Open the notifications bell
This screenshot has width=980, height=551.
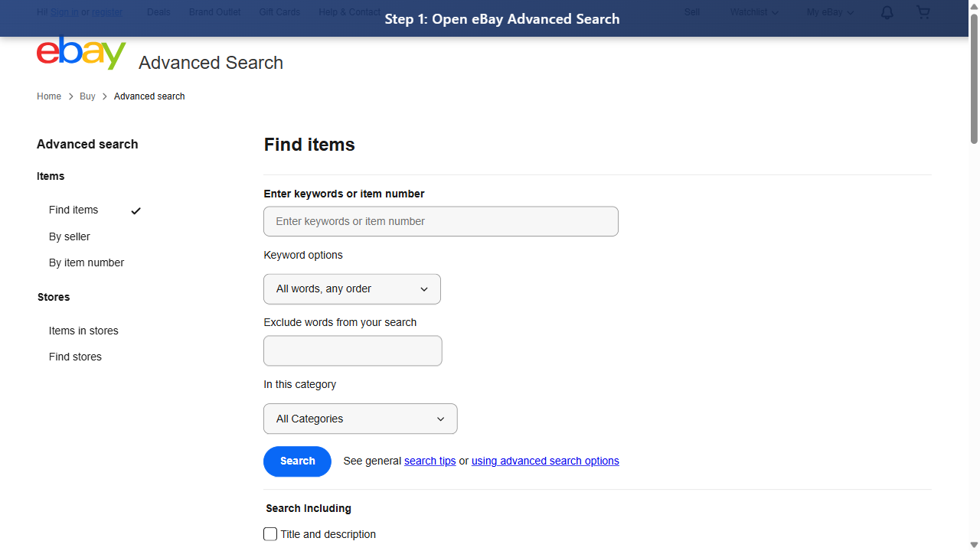pos(886,12)
